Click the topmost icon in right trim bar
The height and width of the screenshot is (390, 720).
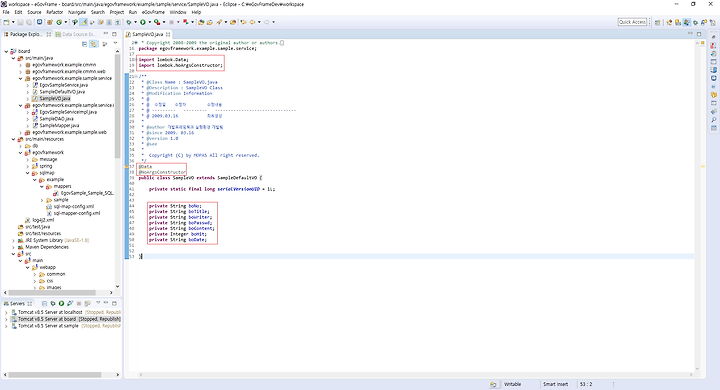click(714, 37)
